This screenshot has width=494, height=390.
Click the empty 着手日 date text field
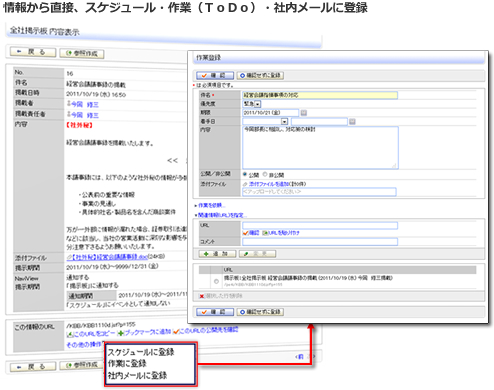tap(319, 122)
